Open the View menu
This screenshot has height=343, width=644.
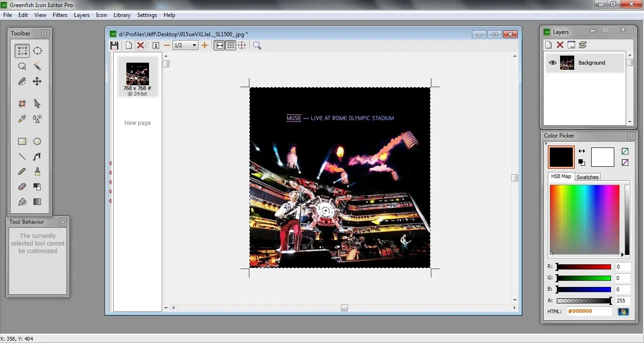41,15
